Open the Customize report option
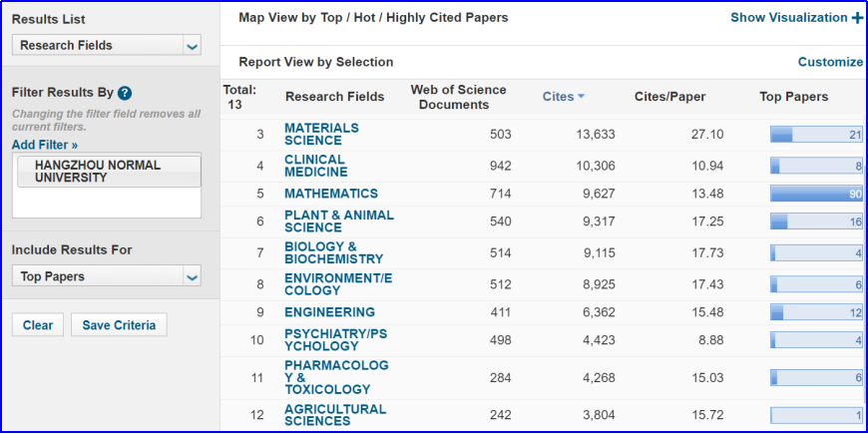This screenshot has width=868, height=434. point(830,62)
